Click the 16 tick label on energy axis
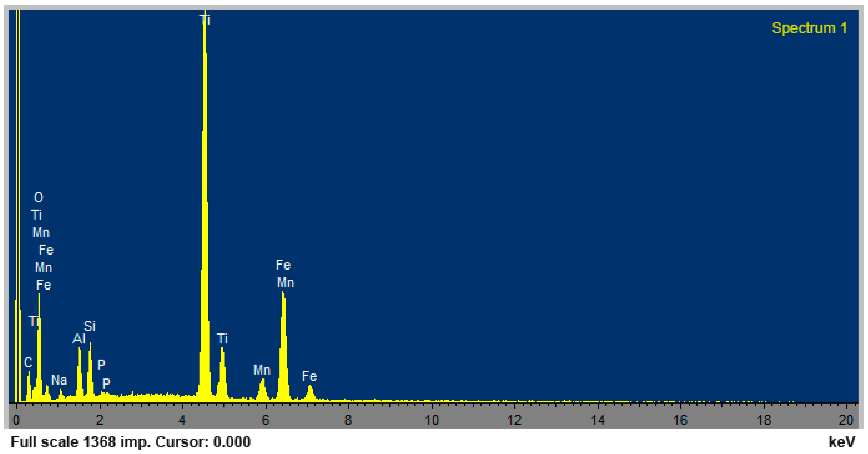This screenshot has width=868, height=454. pos(680,420)
